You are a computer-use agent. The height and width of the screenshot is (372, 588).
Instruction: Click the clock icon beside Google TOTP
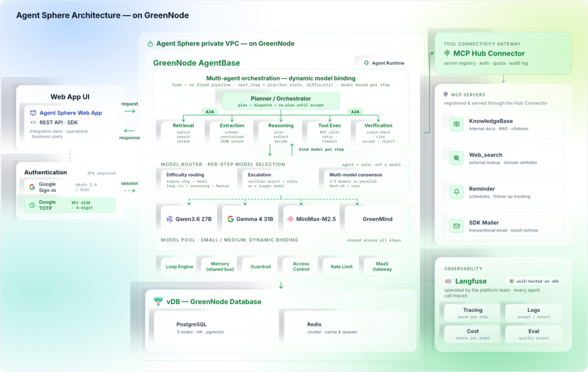coord(32,205)
